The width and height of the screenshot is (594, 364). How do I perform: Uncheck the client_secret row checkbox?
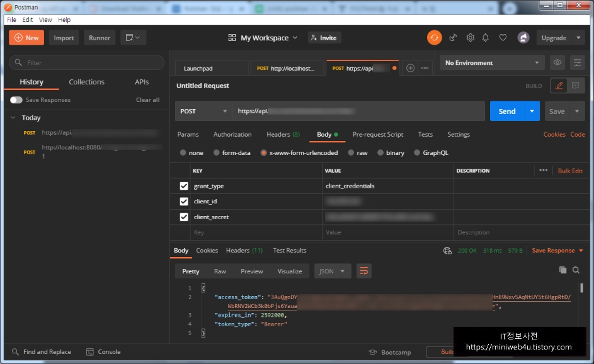click(184, 217)
